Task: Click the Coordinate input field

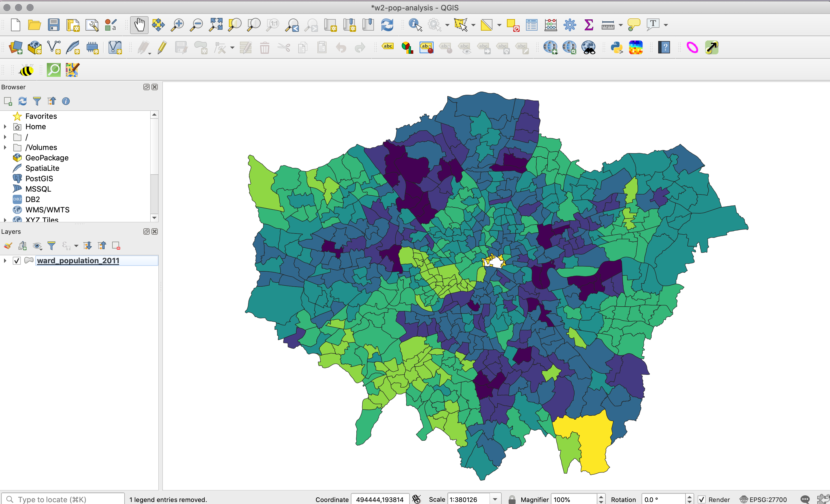Action: (380, 499)
